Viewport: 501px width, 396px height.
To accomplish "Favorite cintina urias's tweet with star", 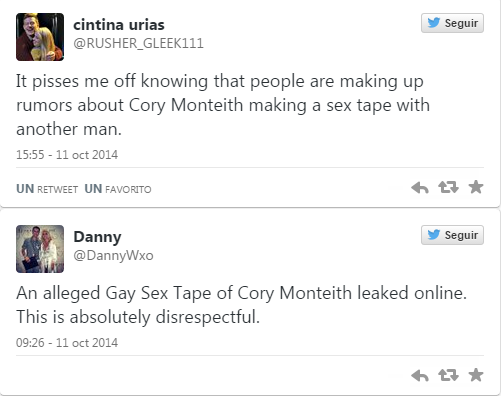I will [476, 187].
